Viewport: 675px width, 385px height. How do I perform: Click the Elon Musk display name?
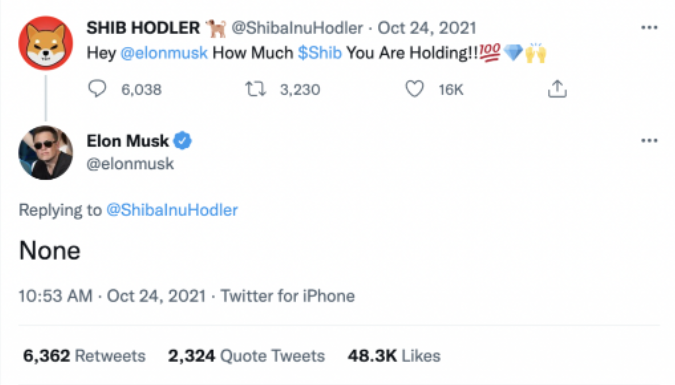(x=127, y=141)
